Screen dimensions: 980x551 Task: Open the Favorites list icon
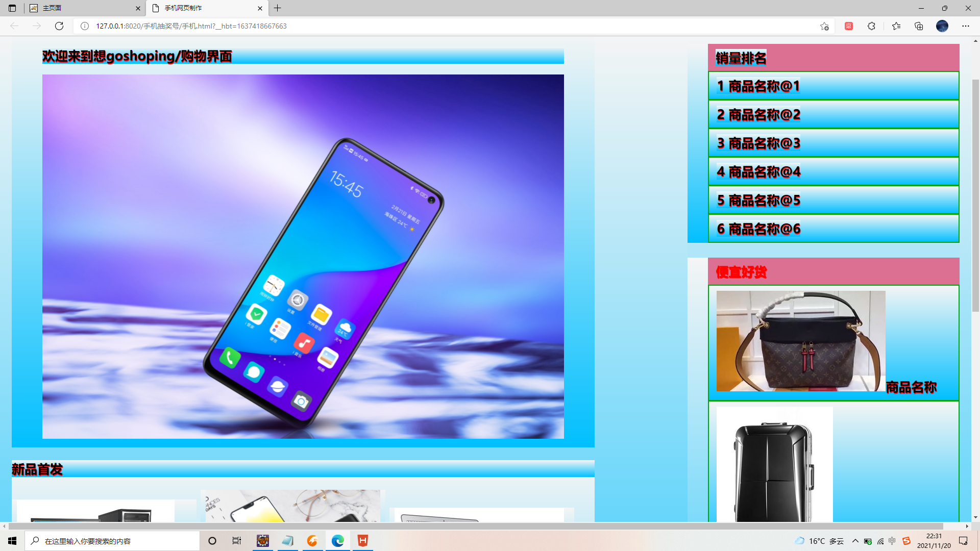[x=896, y=26]
